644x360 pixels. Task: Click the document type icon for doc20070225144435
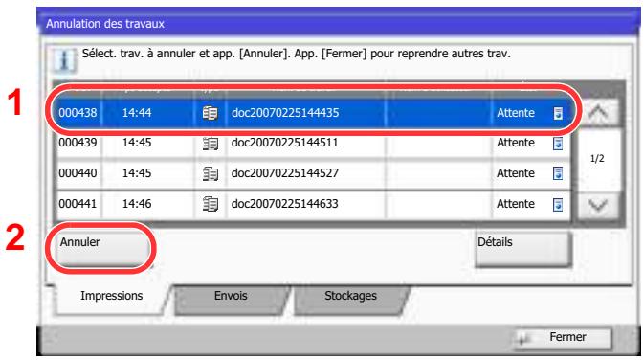point(210,113)
